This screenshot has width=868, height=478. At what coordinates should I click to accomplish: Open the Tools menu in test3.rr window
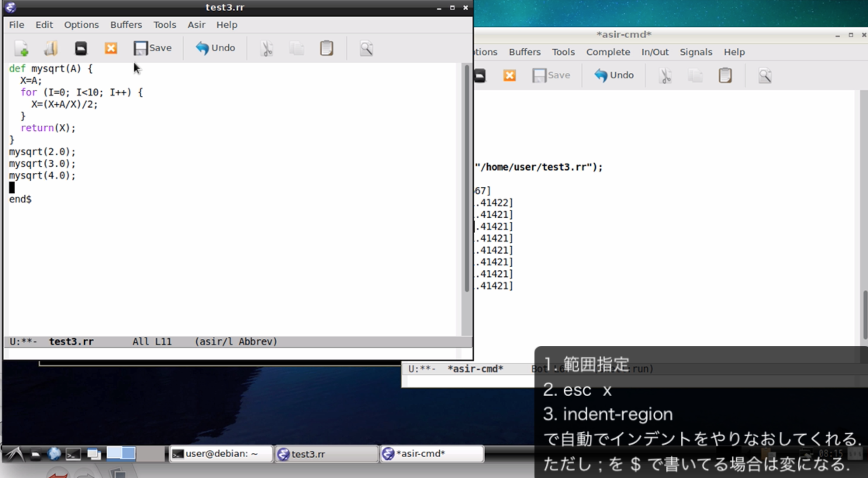pos(164,25)
